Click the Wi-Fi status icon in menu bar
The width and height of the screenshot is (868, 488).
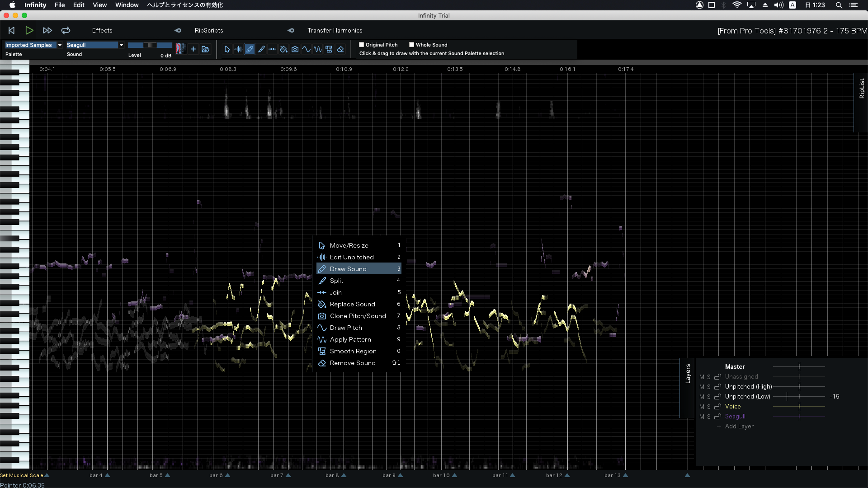[x=737, y=5]
